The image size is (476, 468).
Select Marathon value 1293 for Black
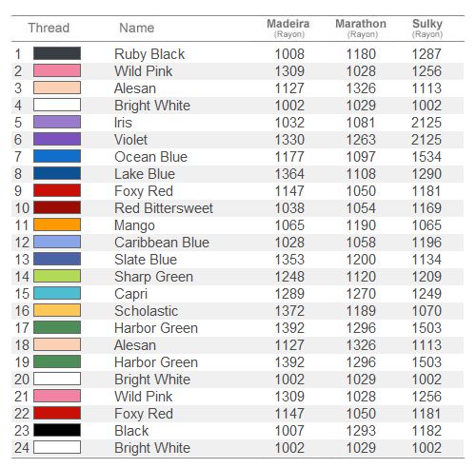click(361, 431)
